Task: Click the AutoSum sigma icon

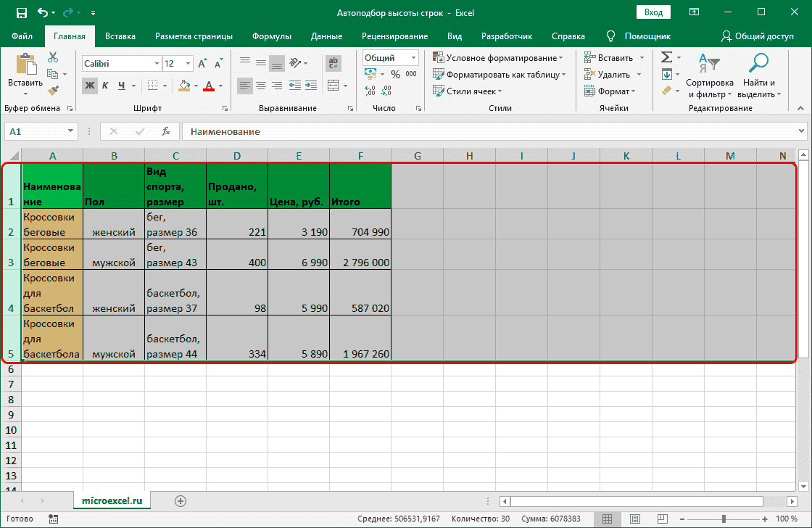Action: coord(667,58)
